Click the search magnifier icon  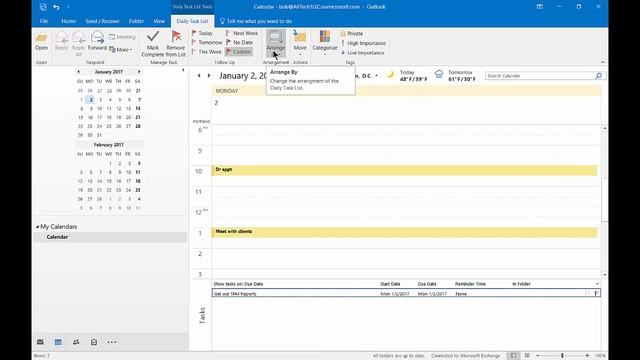click(599, 76)
